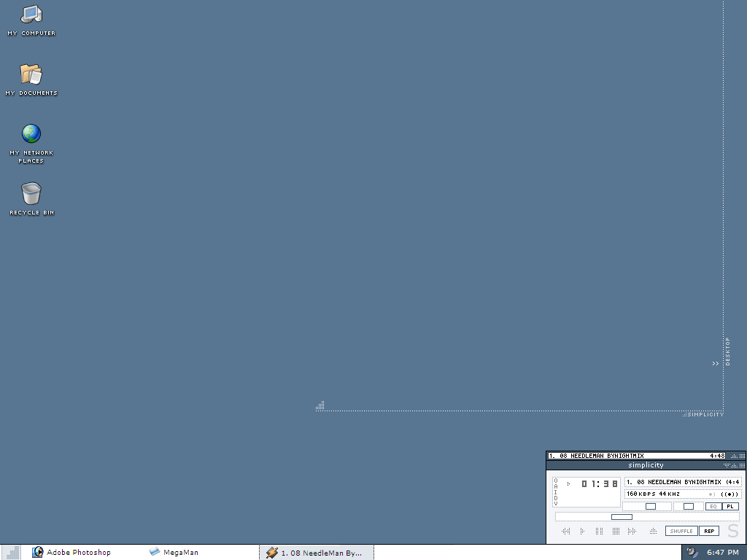The image size is (747, 560).
Task: Click the balance slider handle in Winamp
Action: pyautogui.click(x=689, y=506)
